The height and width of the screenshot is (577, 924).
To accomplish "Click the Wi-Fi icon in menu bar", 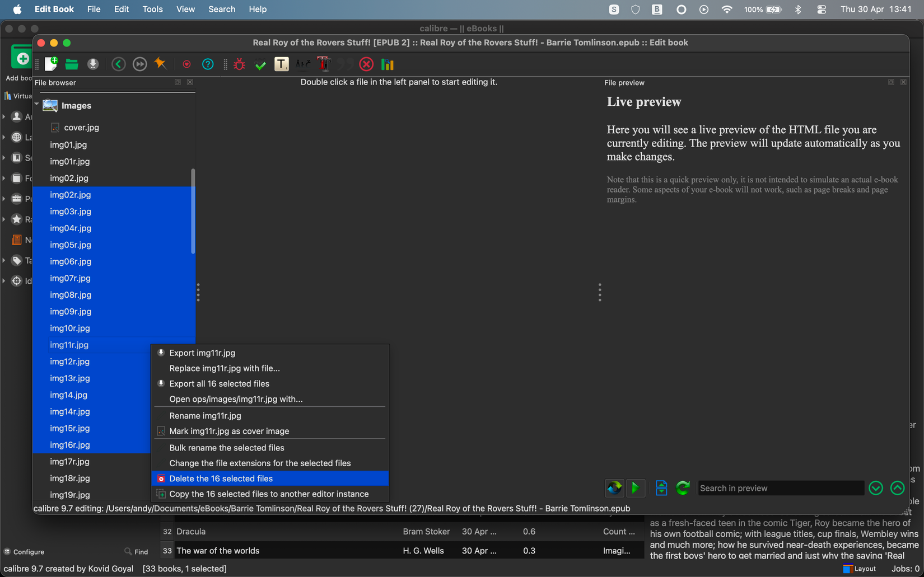I will click(x=727, y=9).
